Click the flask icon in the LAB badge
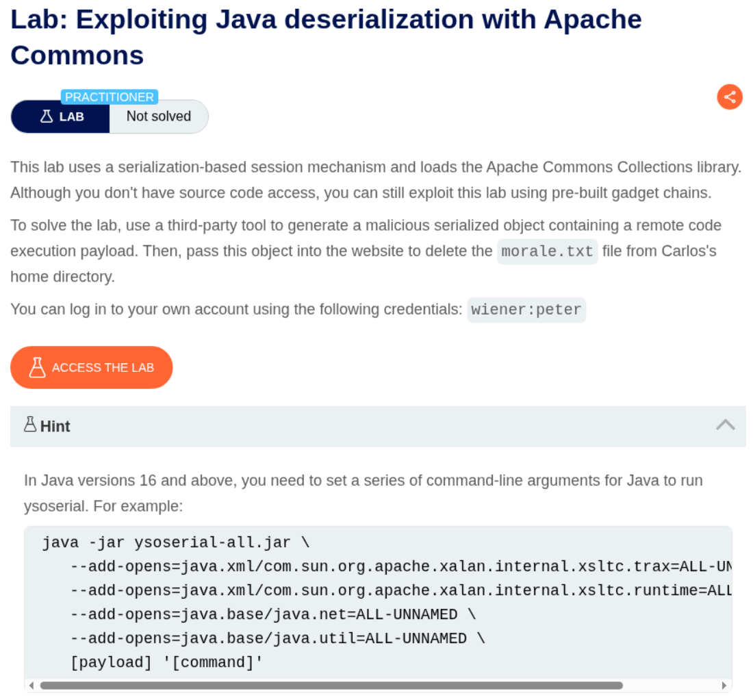The image size is (753, 700). tap(47, 116)
